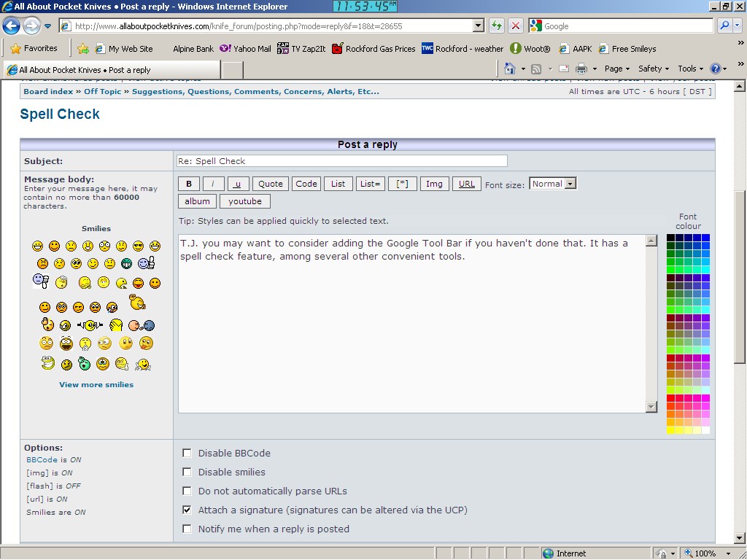The height and width of the screenshot is (560, 747).
Task: Expand the Print dropdown arrow
Action: [595, 69]
